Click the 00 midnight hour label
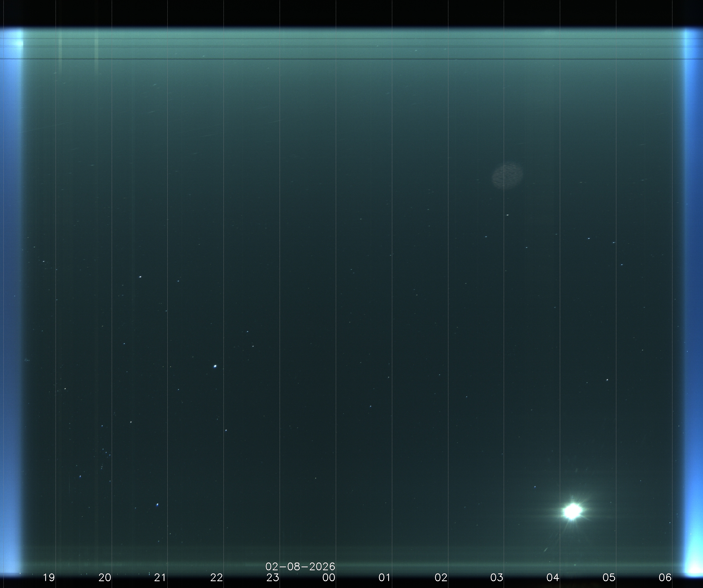703x588 pixels. click(x=329, y=578)
